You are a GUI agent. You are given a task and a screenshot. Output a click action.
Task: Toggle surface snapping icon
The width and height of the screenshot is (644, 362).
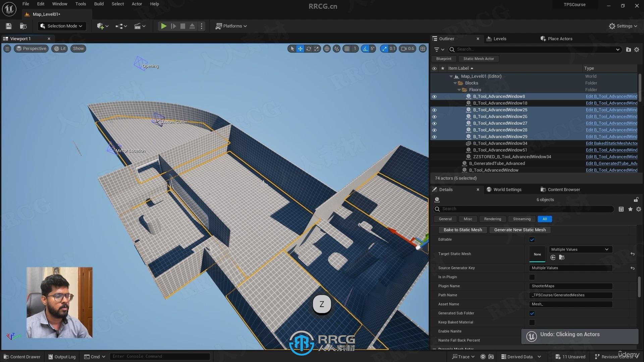coord(337,49)
